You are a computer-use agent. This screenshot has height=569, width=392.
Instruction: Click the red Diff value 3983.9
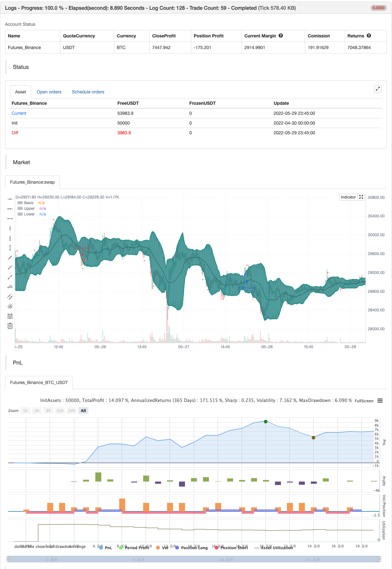click(124, 133)
